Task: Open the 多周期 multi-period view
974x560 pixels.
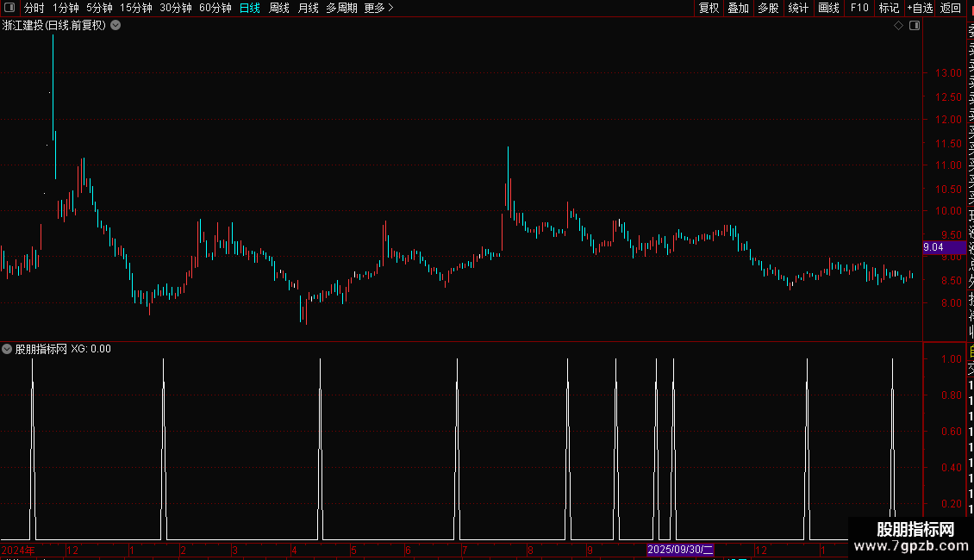Action: [341, 8]
